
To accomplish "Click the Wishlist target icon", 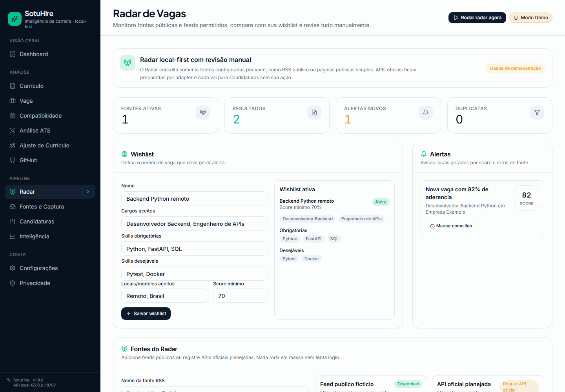I will click(124, 154).
